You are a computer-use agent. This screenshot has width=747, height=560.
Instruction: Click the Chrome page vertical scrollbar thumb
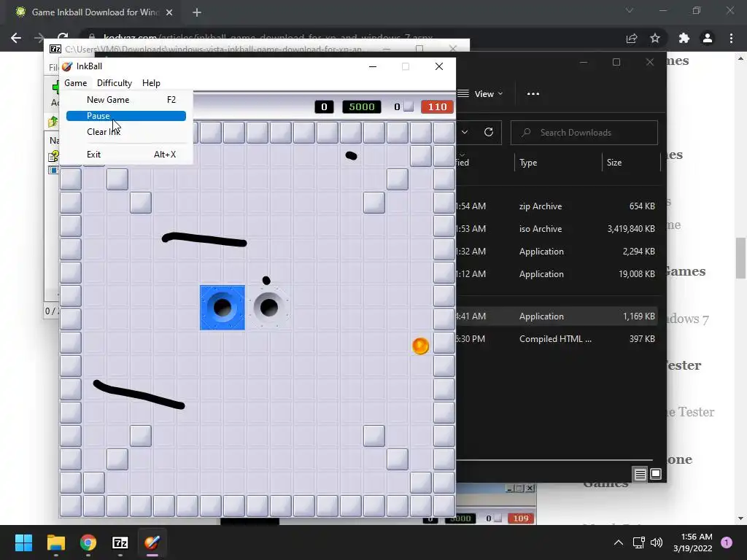pyautogui.click(x=741, y=257)
